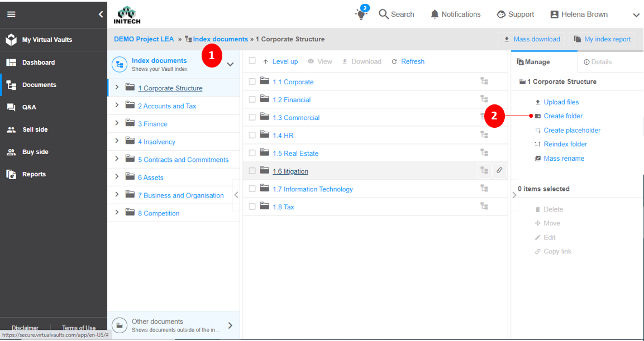Image resolution: width=644 pixels, height=341 pixels.
Task: Copy link icon on the 1.6 litigation row
Action: point(499,170)
